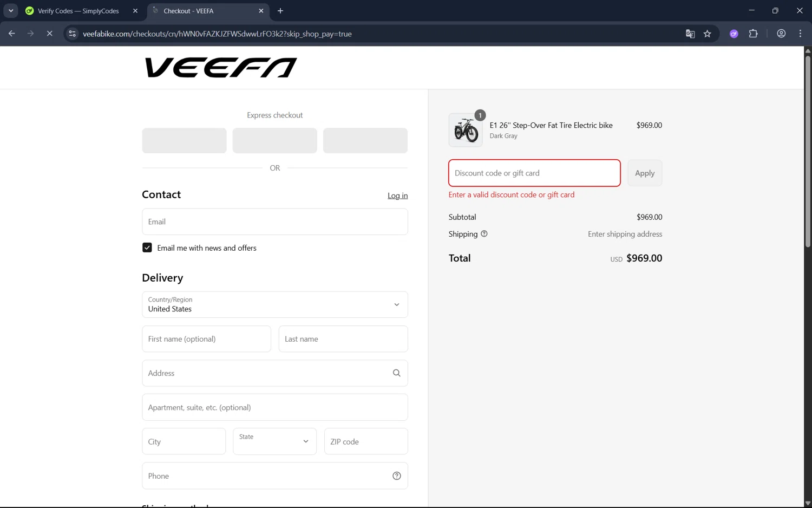Close the Checkout - VEEFA tab
The image size is (812, 508).
pyautogui.click(x=261, y=11)
